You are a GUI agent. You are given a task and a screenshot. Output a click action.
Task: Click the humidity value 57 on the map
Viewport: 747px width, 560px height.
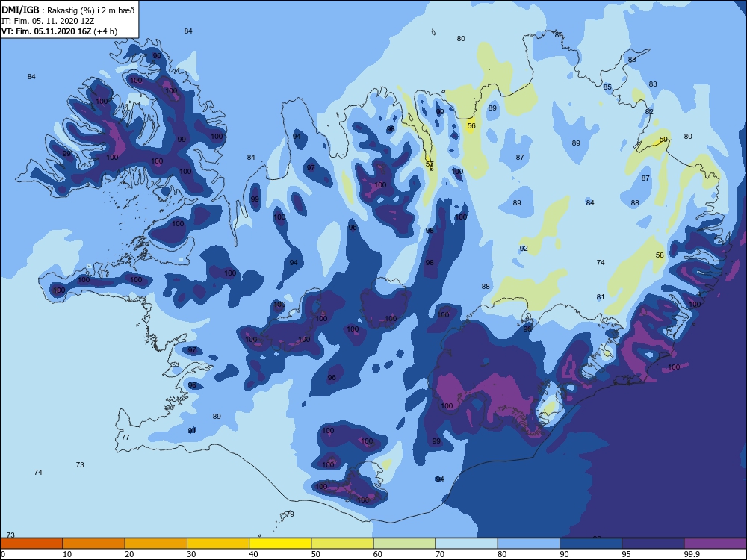pyautogui.click(x=430, y=164)
